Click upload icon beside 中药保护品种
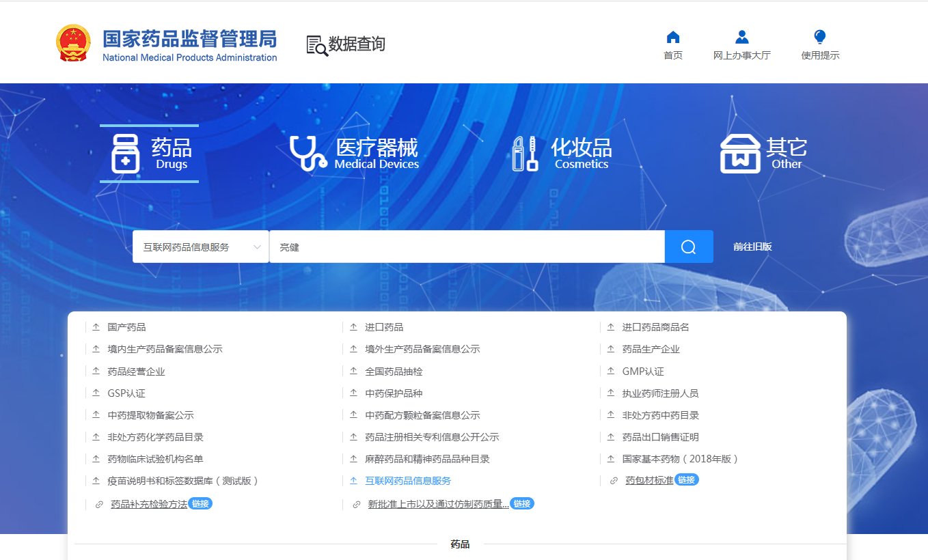This screenshot has width=928, height=560. pos(353,393)
